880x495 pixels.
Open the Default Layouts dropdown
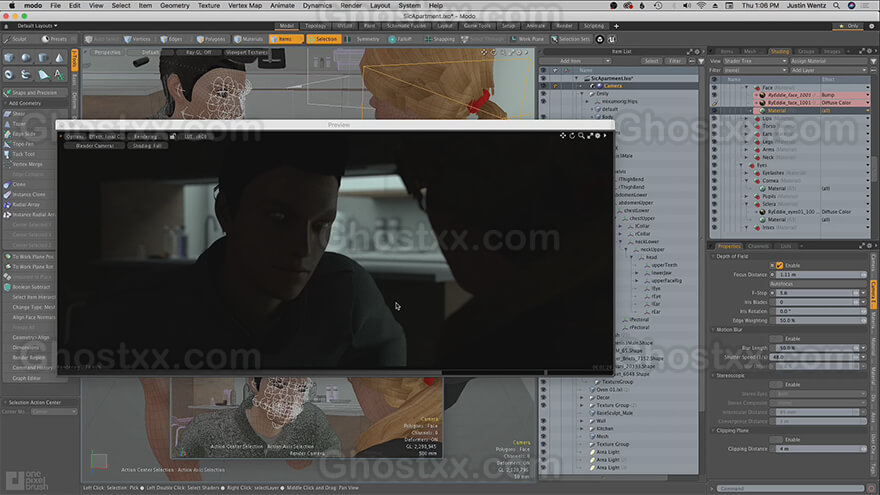(x=37, y=26)
